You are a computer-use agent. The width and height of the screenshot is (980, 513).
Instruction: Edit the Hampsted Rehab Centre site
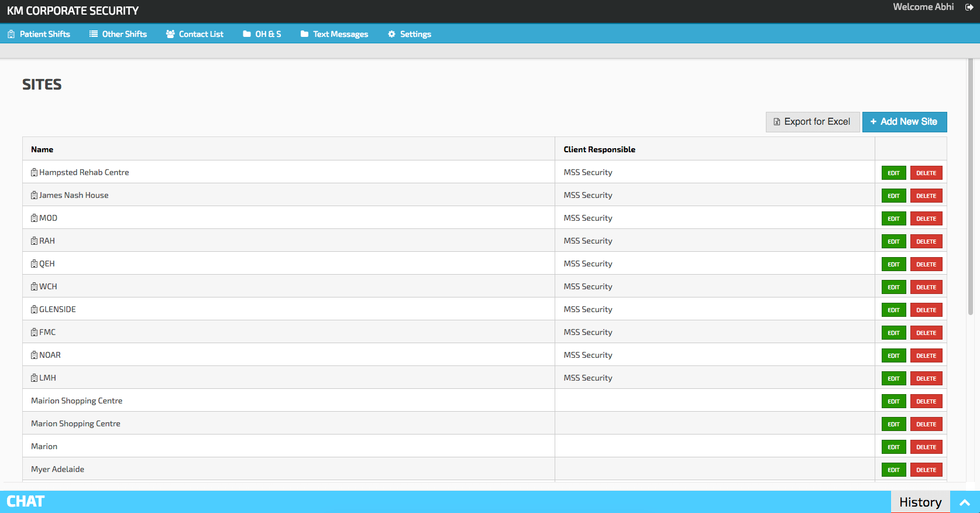pyautogui.click(x=894, y=173)
